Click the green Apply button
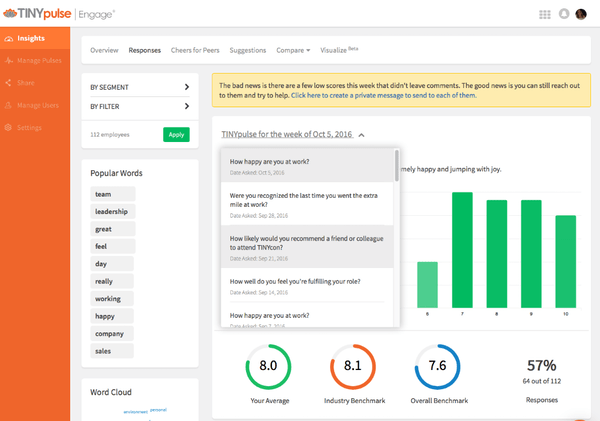Image resolution: width=600 pixels, height=421 pixels. point(176,135)
